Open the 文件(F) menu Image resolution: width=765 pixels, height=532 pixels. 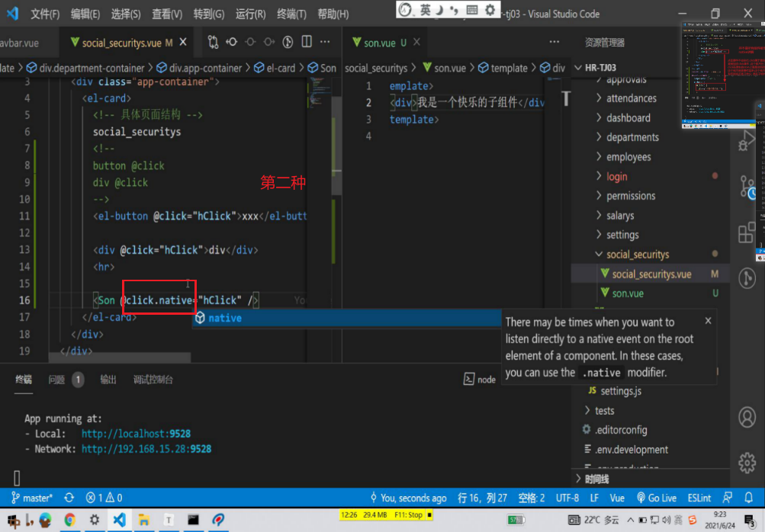coord(45,14)
